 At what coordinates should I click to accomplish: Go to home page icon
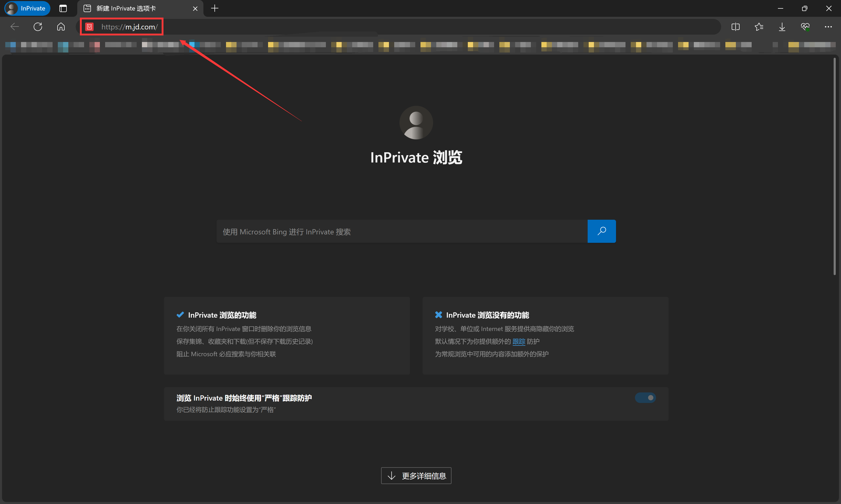pyautogui.click(x=61, y=27)
